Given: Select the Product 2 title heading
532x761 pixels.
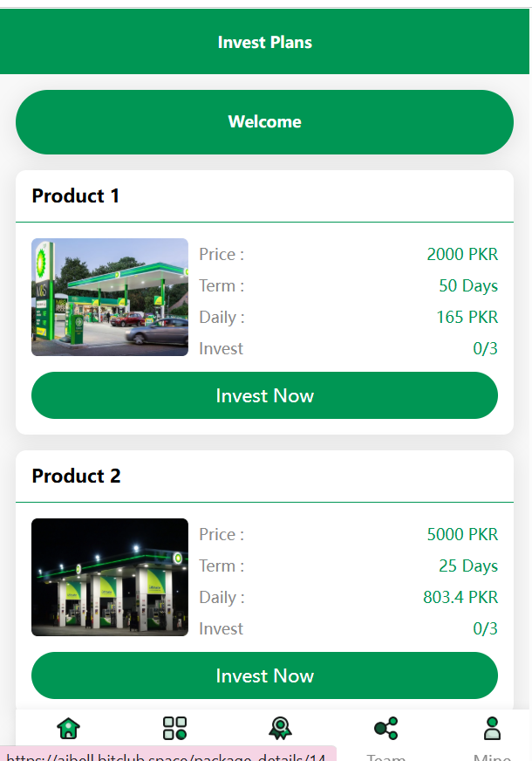Looking at the screenshot, I should click(x=77, y=476).
